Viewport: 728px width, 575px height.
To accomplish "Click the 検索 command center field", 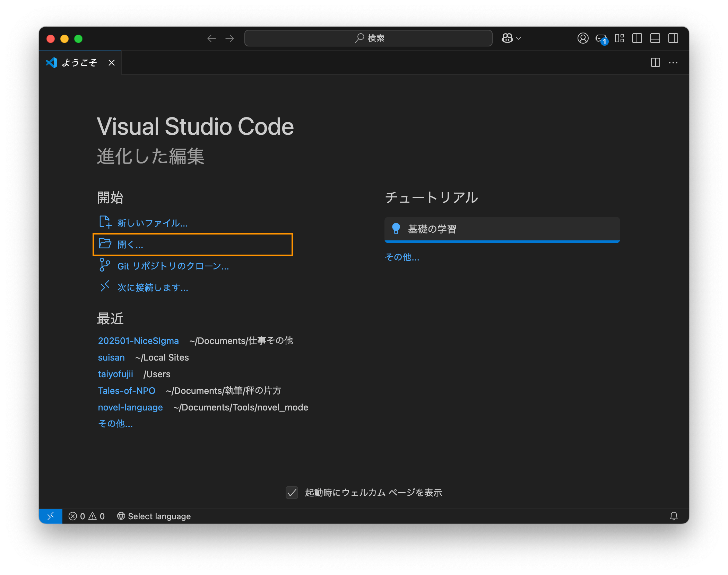I will click(x=368, y=38).
